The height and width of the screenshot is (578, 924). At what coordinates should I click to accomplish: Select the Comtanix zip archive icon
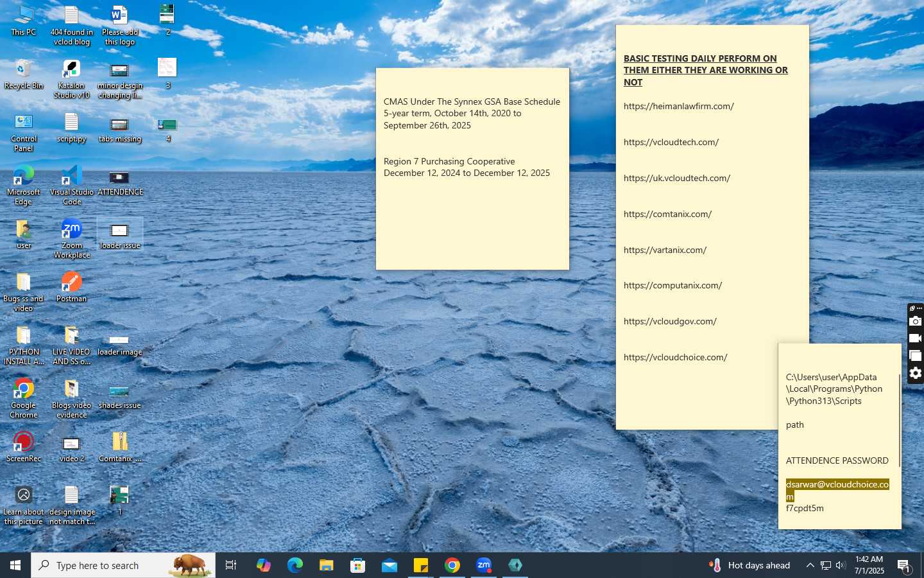120,447
